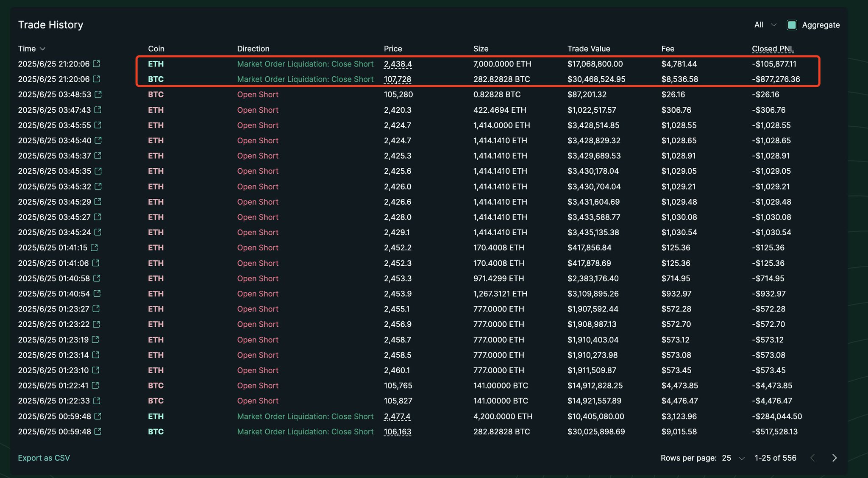Open explorer link for 03:45:37 trade
Screen dimensions: 868x478
(x=98, y=156)
